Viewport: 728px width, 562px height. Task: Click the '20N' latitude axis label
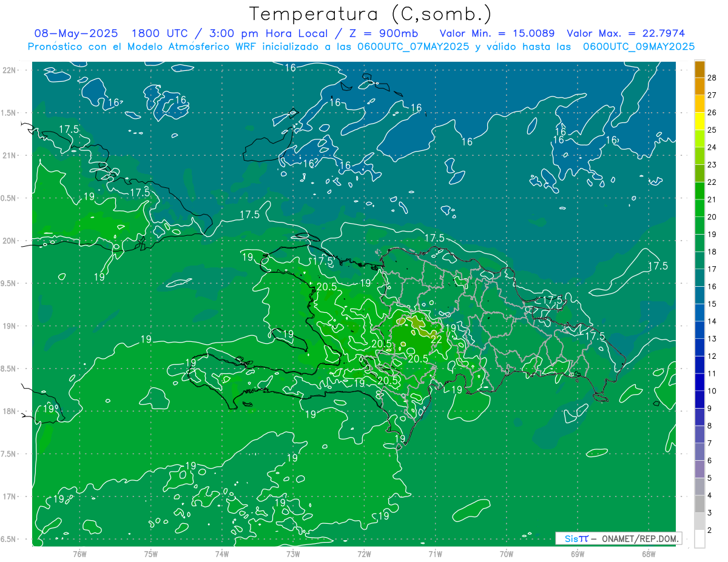point(10,241)
